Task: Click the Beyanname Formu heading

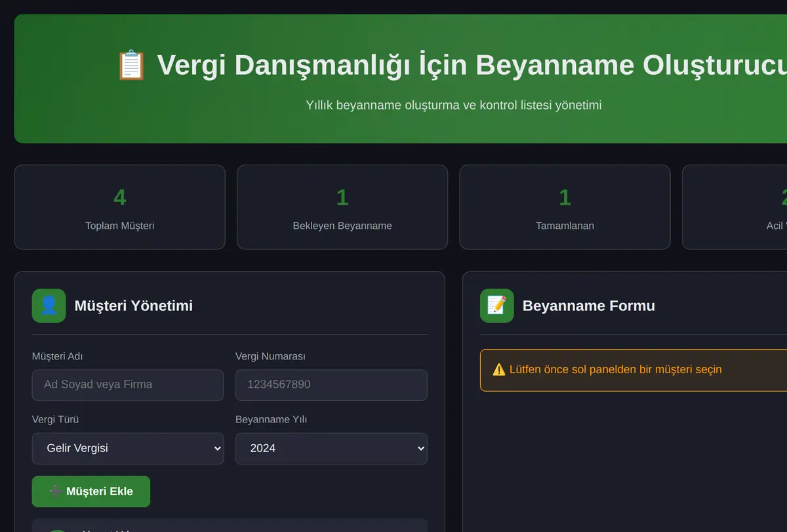Action: pos(589,306)
